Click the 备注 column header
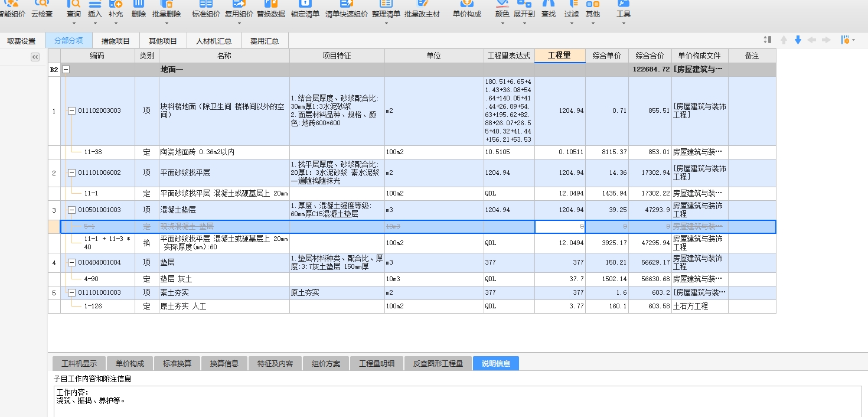This screenshot has width=868, height=417. [x=752, y=56]
